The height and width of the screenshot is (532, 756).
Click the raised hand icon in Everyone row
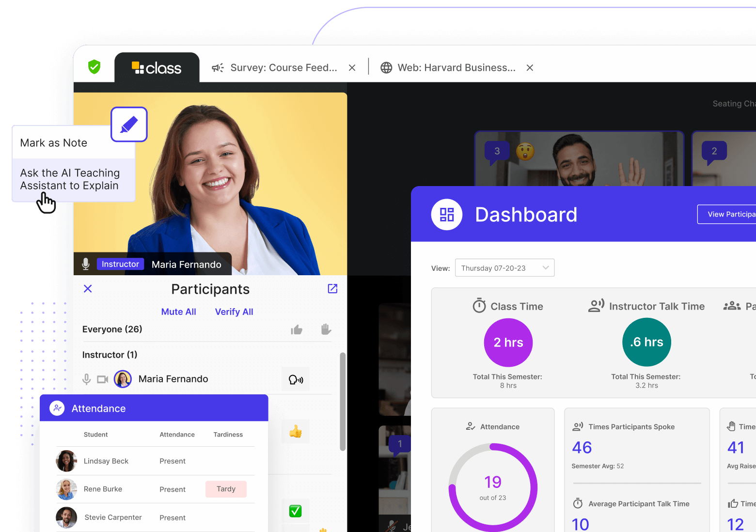coord(326,329)
